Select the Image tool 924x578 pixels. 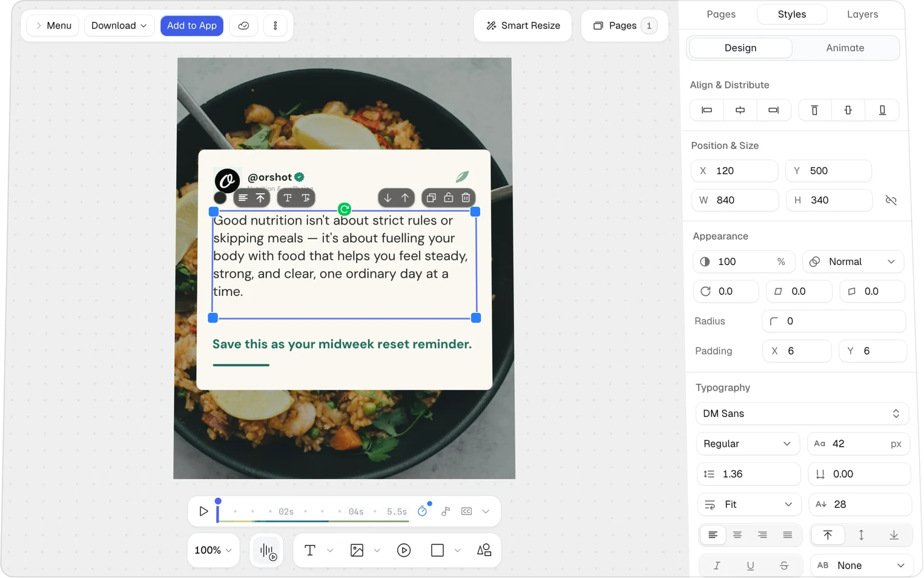tap(357, 550)
